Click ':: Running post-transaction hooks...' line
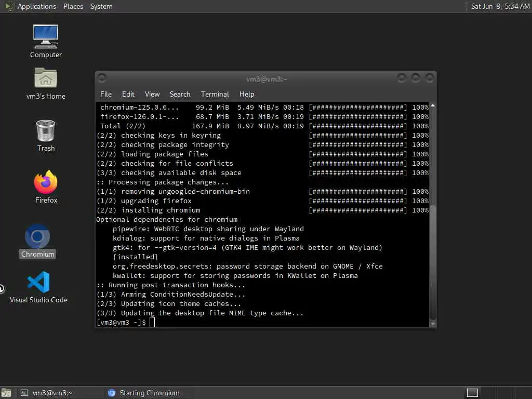This screenshot has height=399, width=532. tap(170, 285)
